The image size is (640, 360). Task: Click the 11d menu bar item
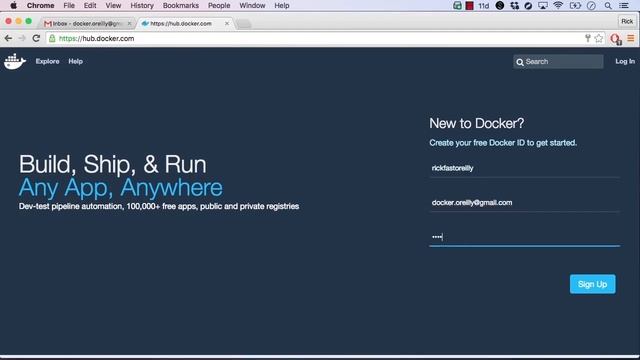pos(484,6)
